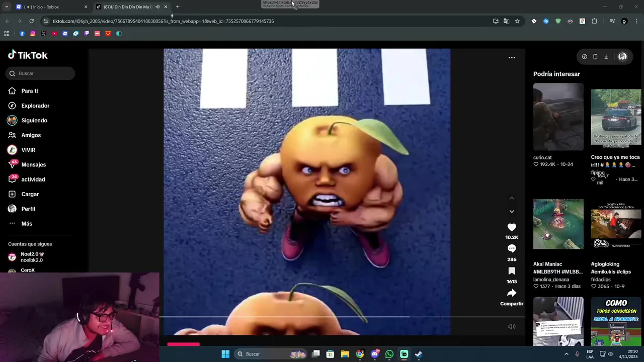Open the Chrome profile avatar
Image resolution: width=644 pixels, height=362 pixels.
(624, 21)
